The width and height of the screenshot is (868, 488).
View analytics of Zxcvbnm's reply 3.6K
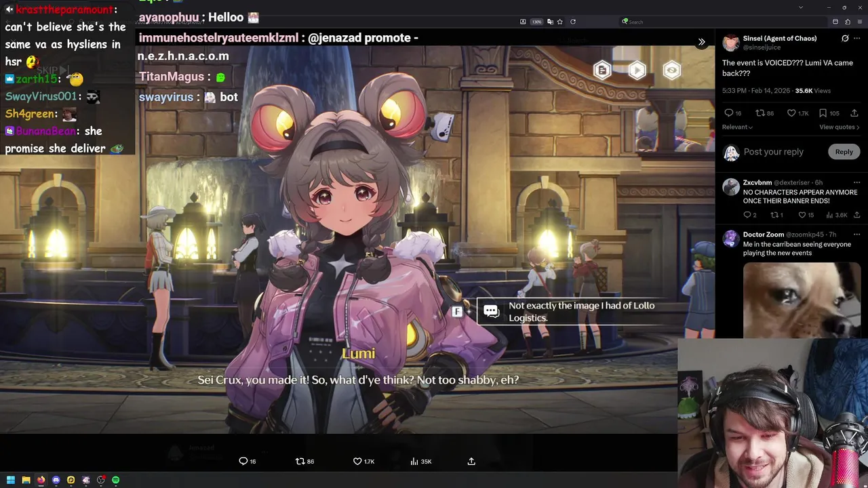837,215
